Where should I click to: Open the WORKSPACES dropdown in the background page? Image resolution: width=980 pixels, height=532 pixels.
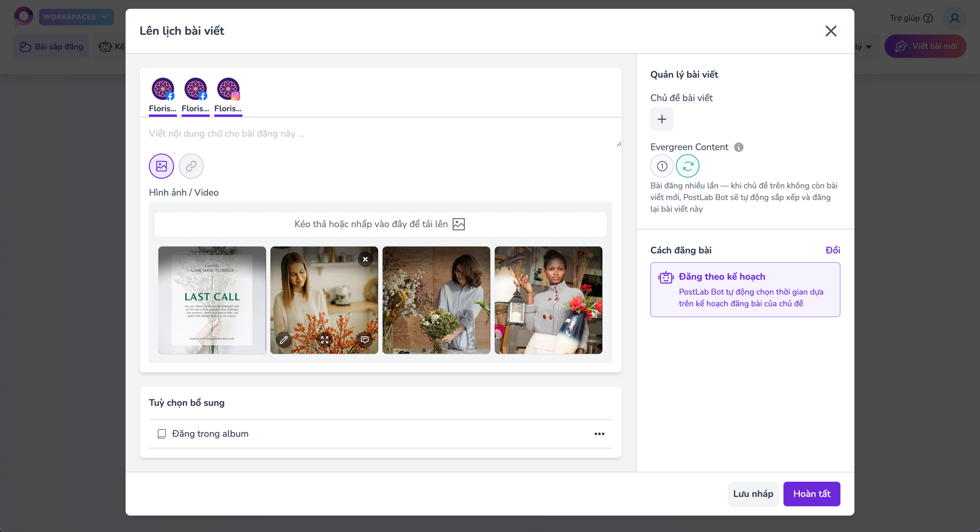click(x=76, y=17)
